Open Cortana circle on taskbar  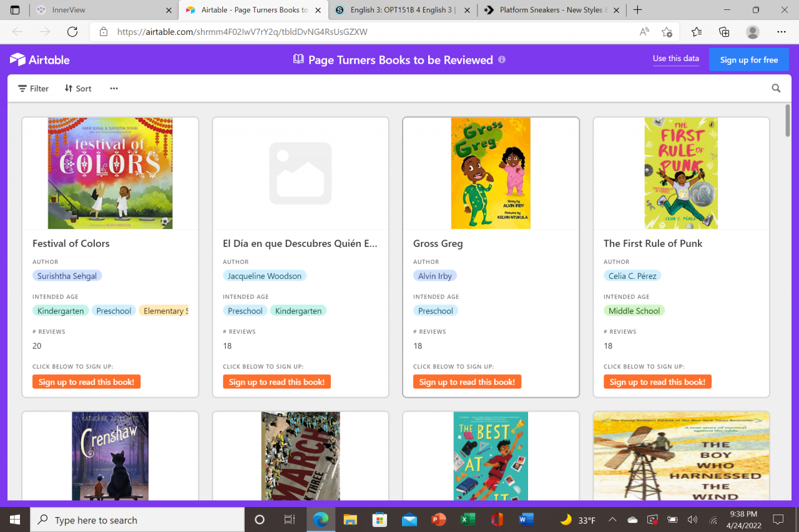[x=260, y=520]
